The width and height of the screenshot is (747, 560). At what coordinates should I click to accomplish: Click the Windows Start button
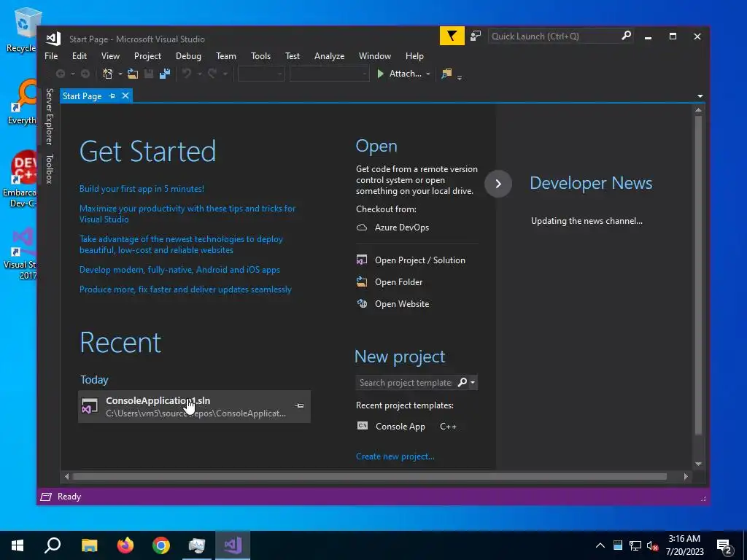[x=18, y=545]
